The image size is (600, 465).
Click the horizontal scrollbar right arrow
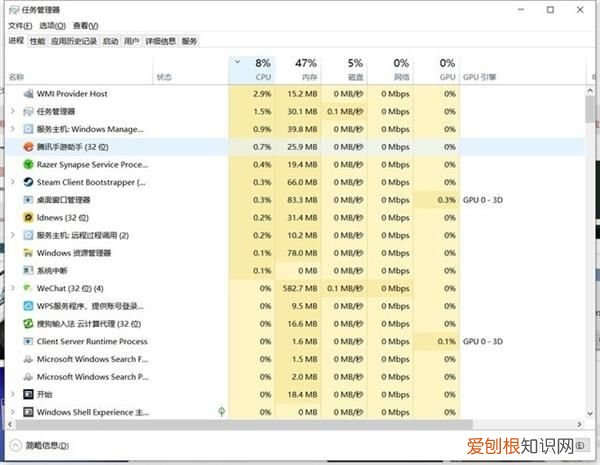(x=579, y=424)
